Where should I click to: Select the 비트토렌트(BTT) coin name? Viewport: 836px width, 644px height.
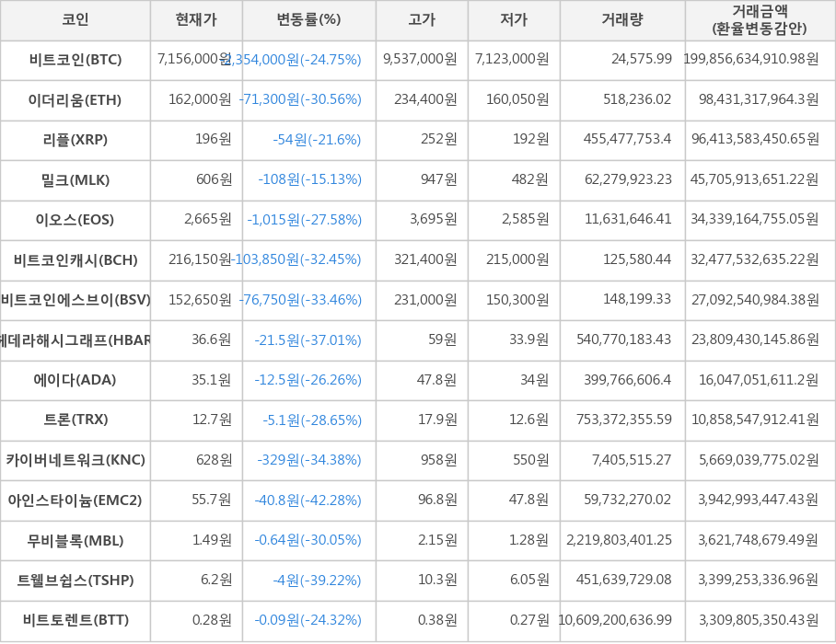pyautogui.click(x=75, y=620)
